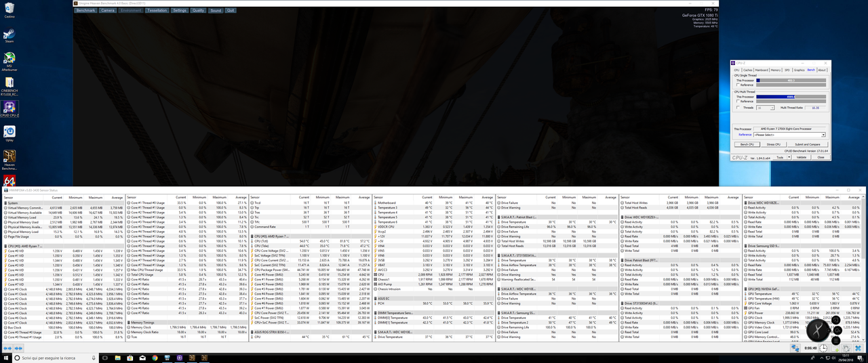Viewport: 868px width, 363px height.
Task: Switch to the Graphics tab in CPU-Z
Action: point(799,70)
